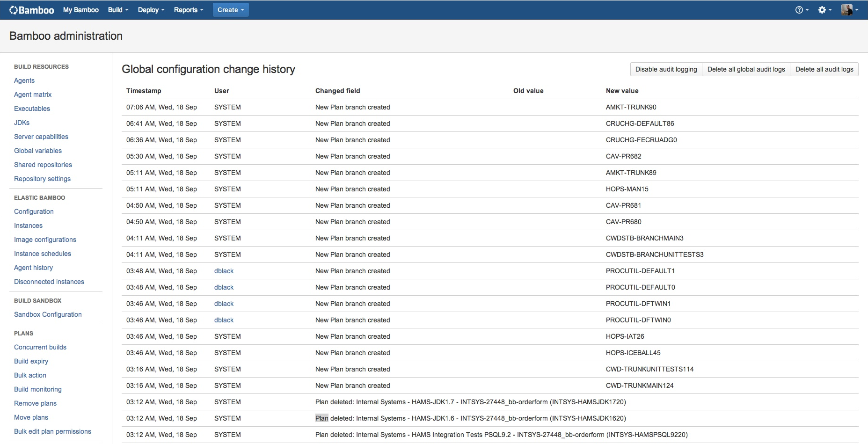Open Move plans link
Image resolution: width=868 pixels, height=444 pixels.
pyautogui.click(x=31, y=417)
